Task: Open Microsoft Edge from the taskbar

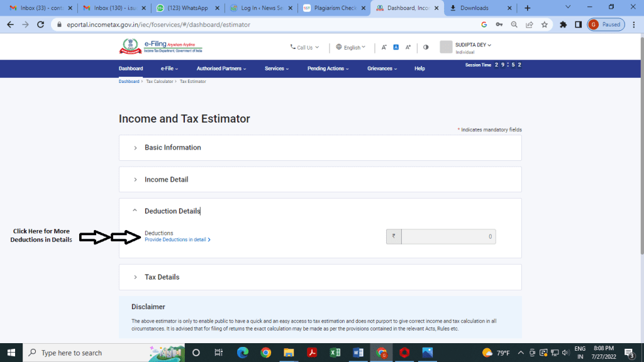Action: (x=242, y=353)
